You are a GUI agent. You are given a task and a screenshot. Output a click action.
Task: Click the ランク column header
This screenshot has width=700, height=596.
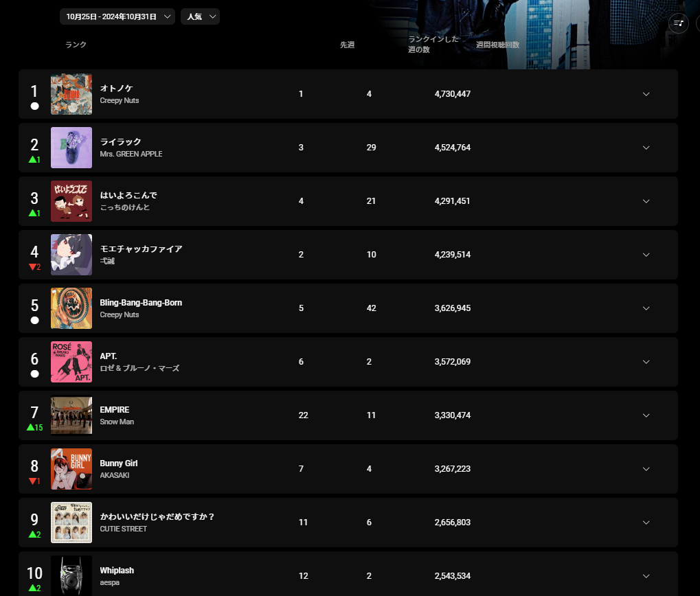(76, 45)
